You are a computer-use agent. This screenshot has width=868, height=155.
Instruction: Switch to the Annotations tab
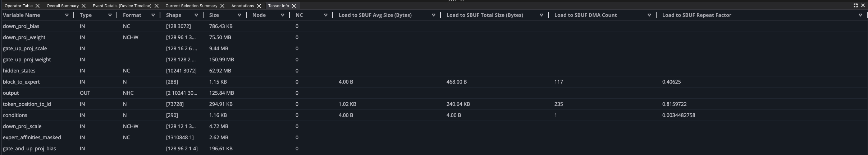(x=242, y=6)
